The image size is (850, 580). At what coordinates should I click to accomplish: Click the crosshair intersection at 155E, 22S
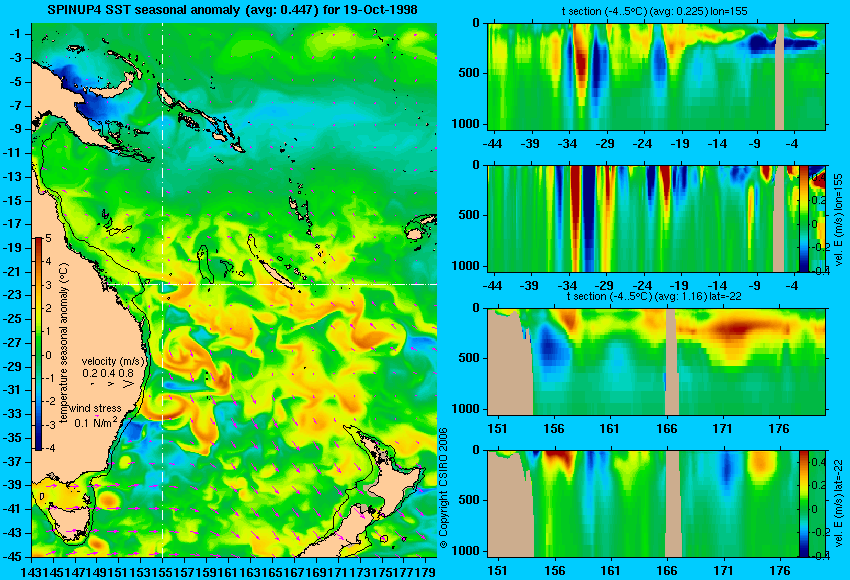(x=163, y=284)
